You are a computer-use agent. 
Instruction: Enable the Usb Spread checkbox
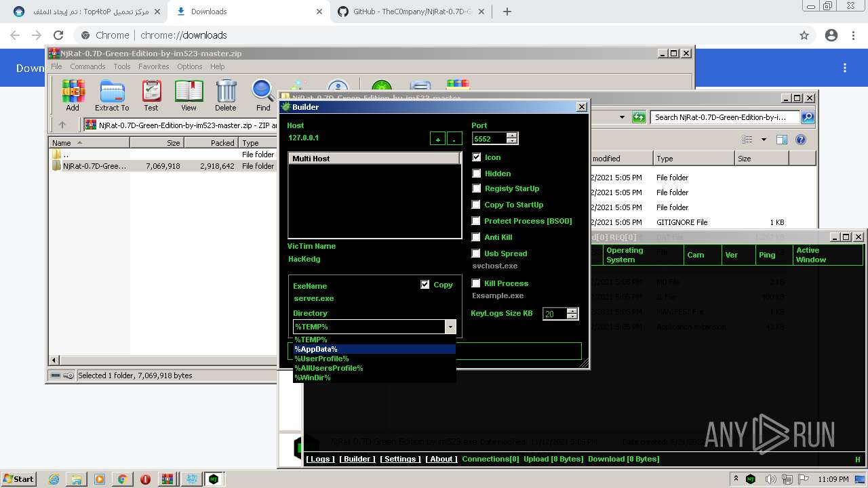click(x=477, y=253)
